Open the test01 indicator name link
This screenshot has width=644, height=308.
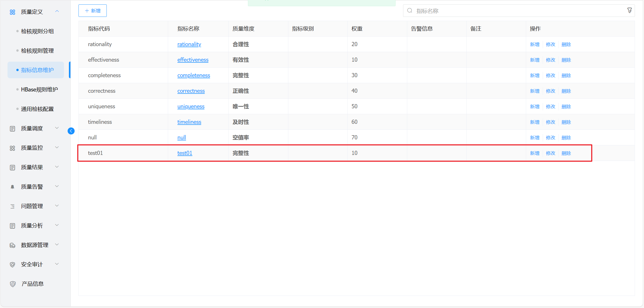pyautogui.click(x=185, y=153)
